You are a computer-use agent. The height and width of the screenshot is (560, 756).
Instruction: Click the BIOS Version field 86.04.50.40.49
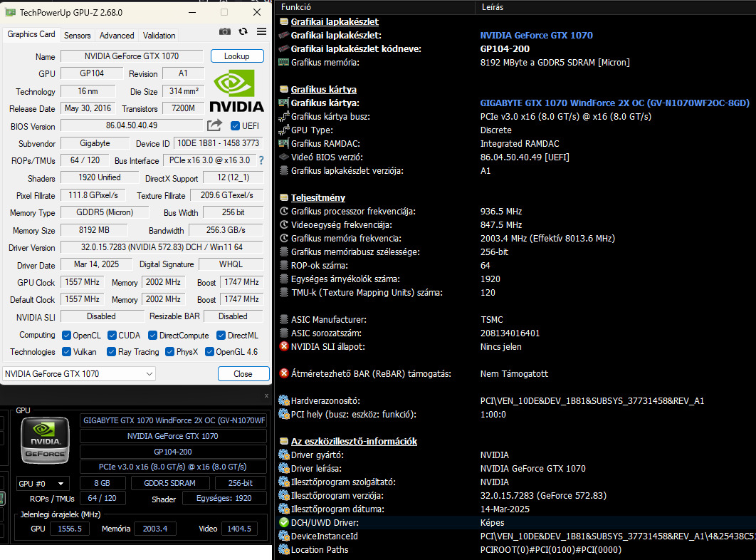point(132,125)
